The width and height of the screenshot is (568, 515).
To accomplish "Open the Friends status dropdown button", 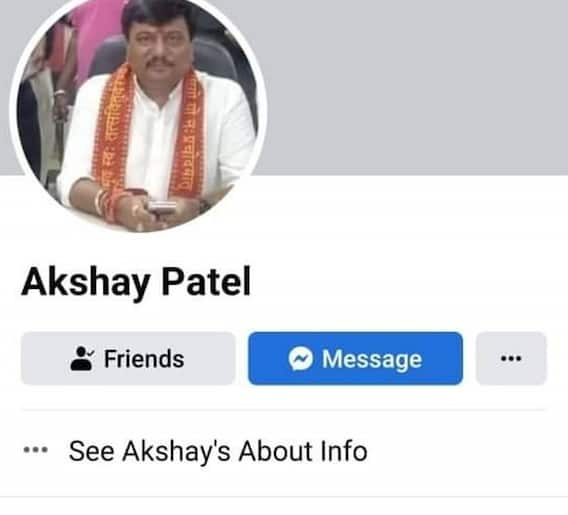I will tap(128, 359).
